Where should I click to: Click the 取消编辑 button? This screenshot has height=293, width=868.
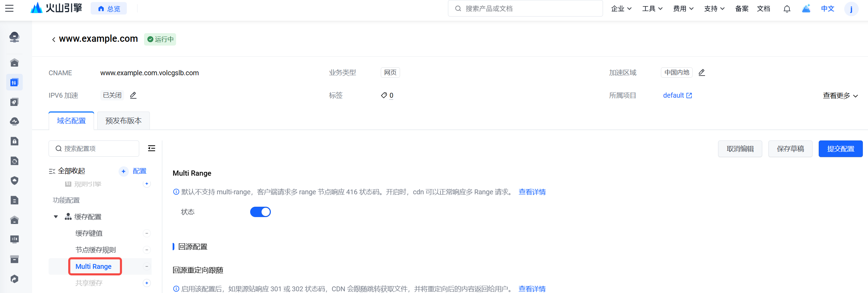[x=740, y=149]
